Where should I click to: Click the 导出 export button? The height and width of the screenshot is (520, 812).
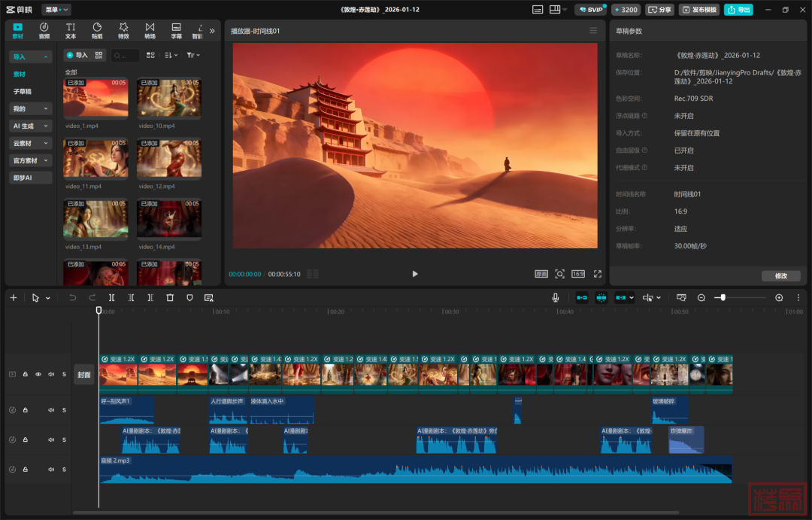pyautogui.click(x=738, y=10)
